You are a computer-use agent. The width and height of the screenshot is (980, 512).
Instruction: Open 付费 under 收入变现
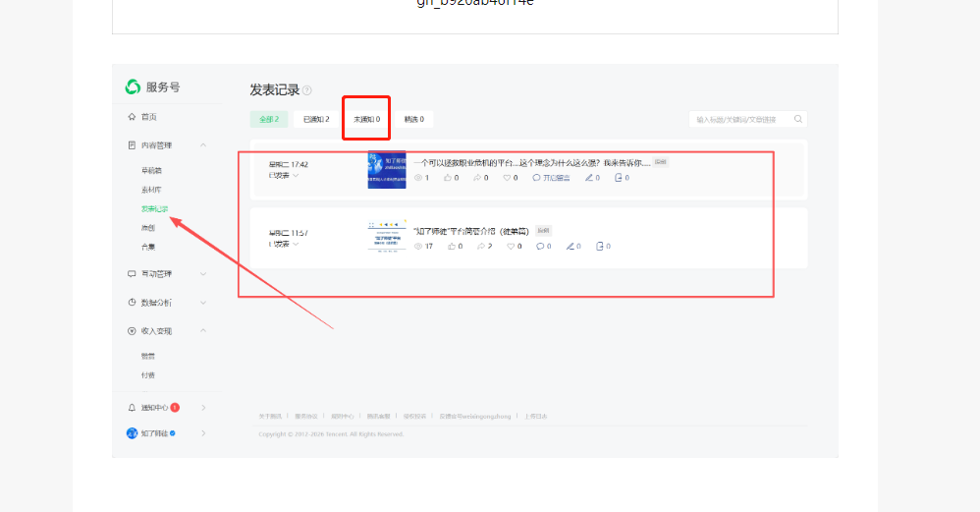pyautogui.click(x=148, y=375)
